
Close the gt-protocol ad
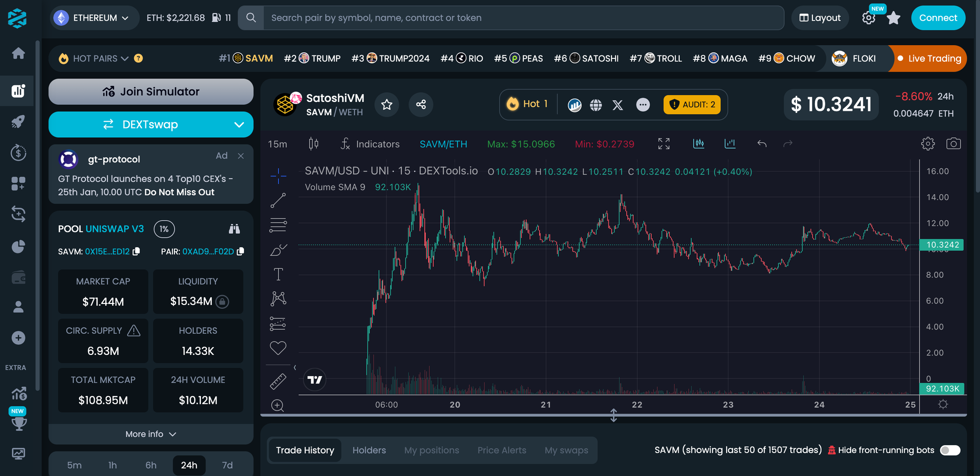(241, 156)
